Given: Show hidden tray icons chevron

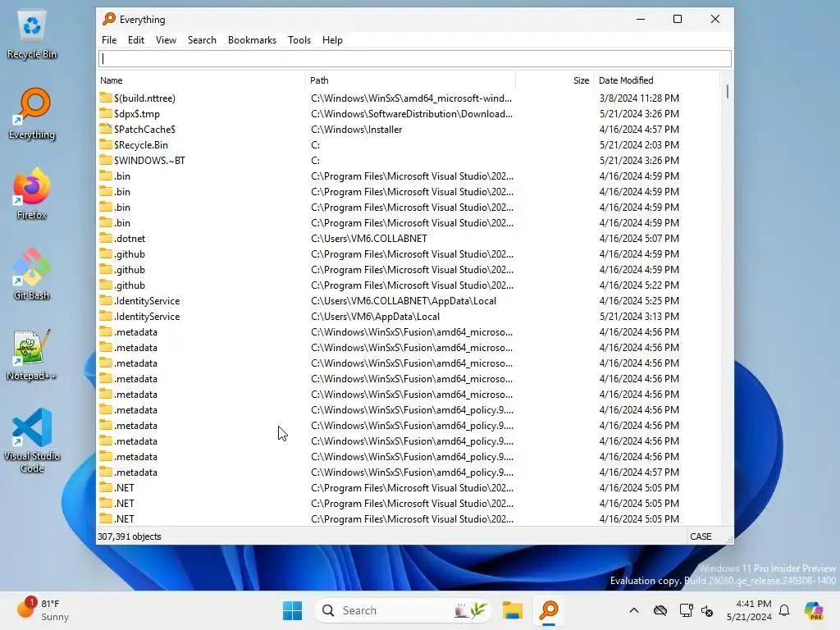Looking at the screenshot, I should pos(634,610).
